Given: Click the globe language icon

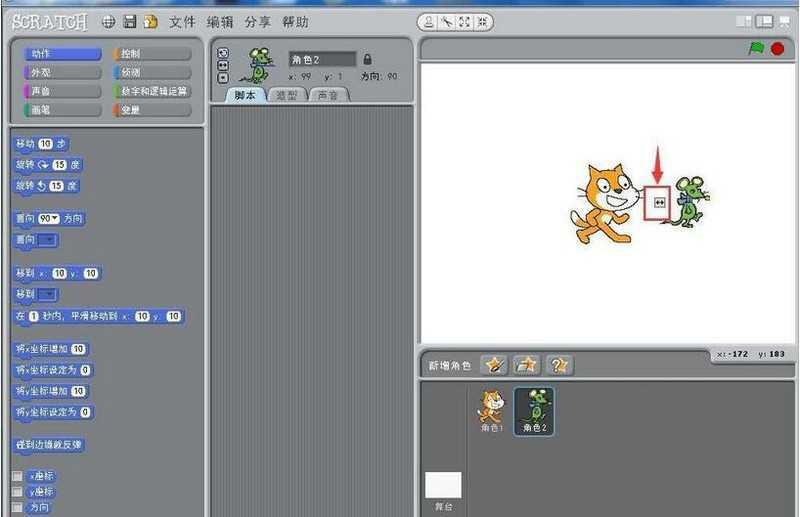Looking at the screenshot, I should coord(109,21).
